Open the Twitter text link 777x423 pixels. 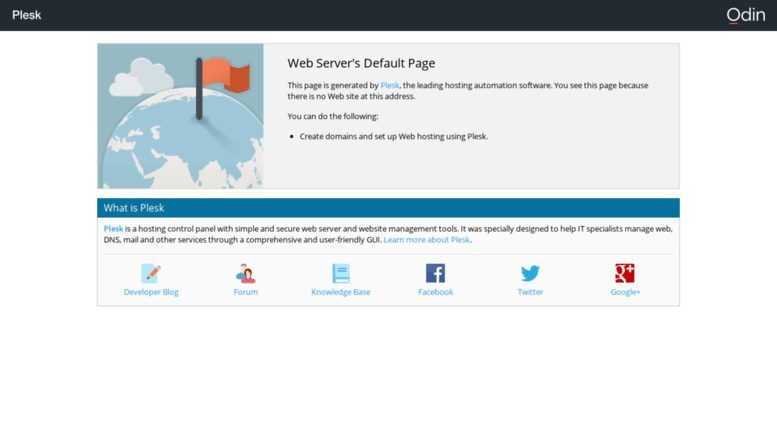[x=530, y=292]
